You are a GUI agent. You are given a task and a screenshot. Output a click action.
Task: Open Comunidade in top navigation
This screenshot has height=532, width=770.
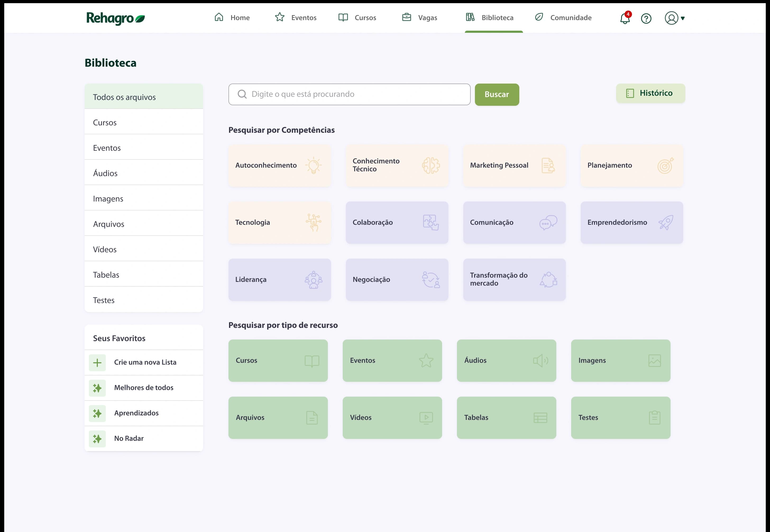coord(563,17)
